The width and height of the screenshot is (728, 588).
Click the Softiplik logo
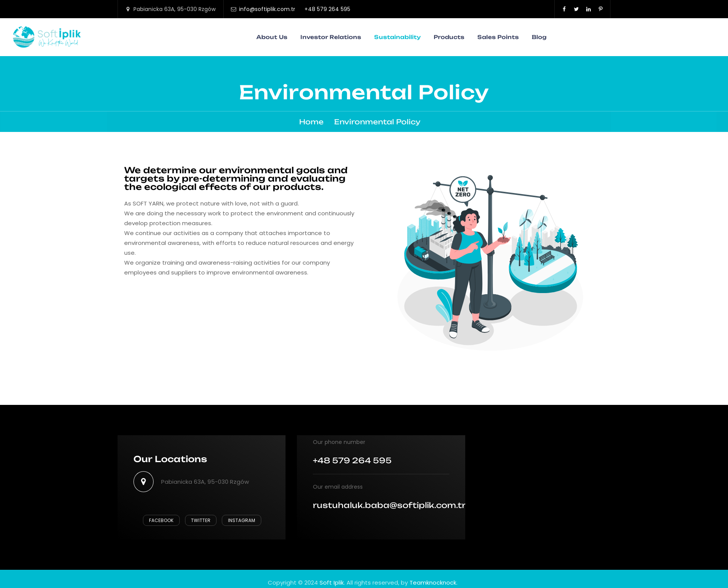point(47,37)
